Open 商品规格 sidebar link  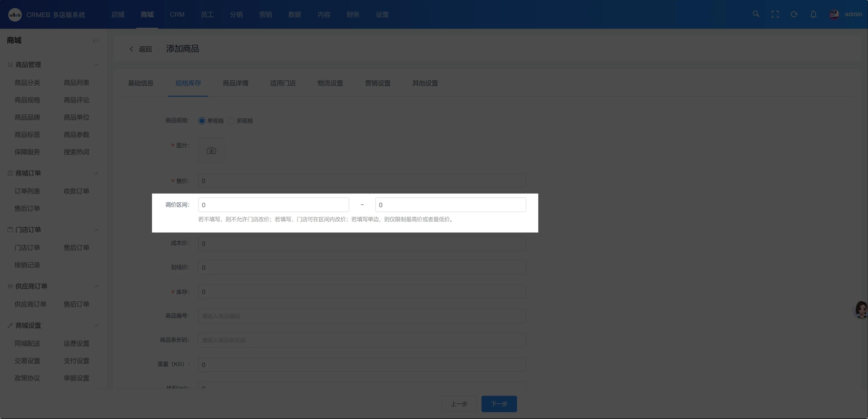click(x=27, y=100)
